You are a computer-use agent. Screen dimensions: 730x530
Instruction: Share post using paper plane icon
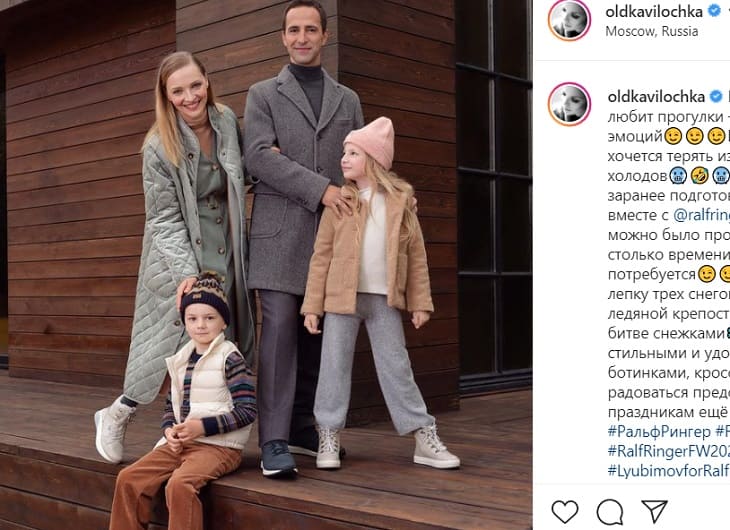[x=655, y=511]
